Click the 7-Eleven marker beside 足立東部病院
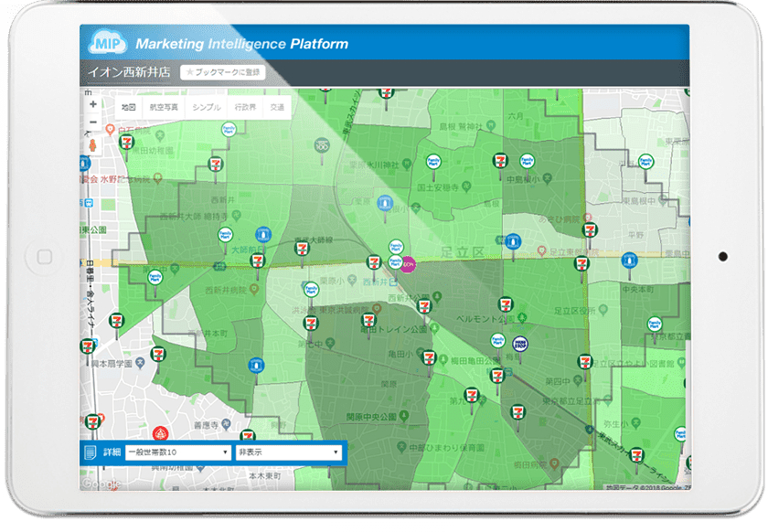The width and height of the screenshot is (768, 532). click(x=581, y=264)
